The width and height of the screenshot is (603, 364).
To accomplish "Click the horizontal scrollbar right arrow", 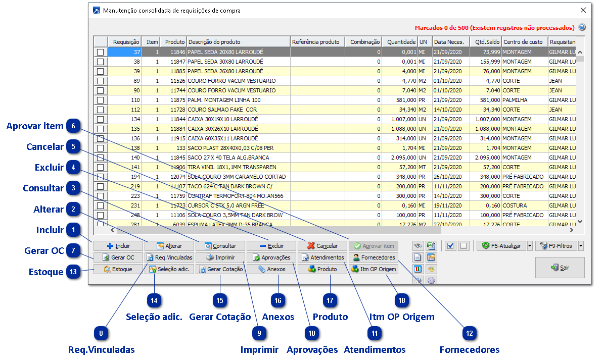I will 571,230.
